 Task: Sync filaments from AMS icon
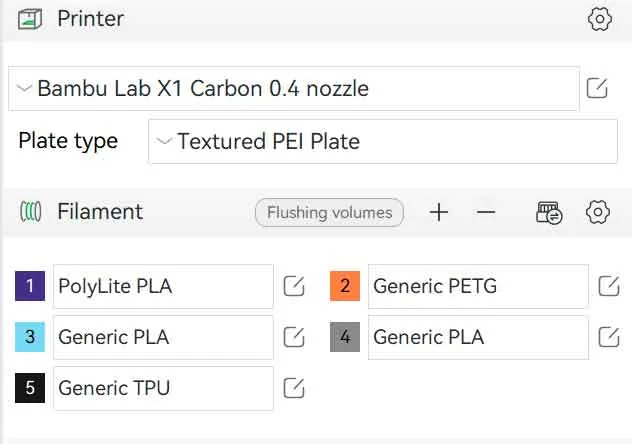pyautogui.click(x=549, y=212)
